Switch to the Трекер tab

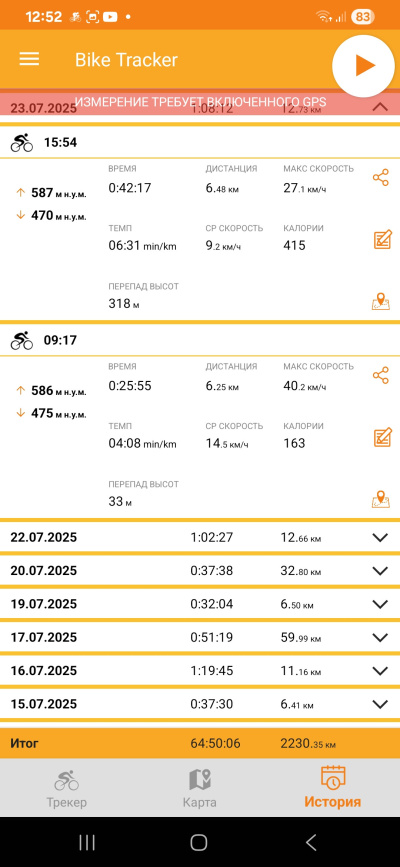[x=66, y=788]
